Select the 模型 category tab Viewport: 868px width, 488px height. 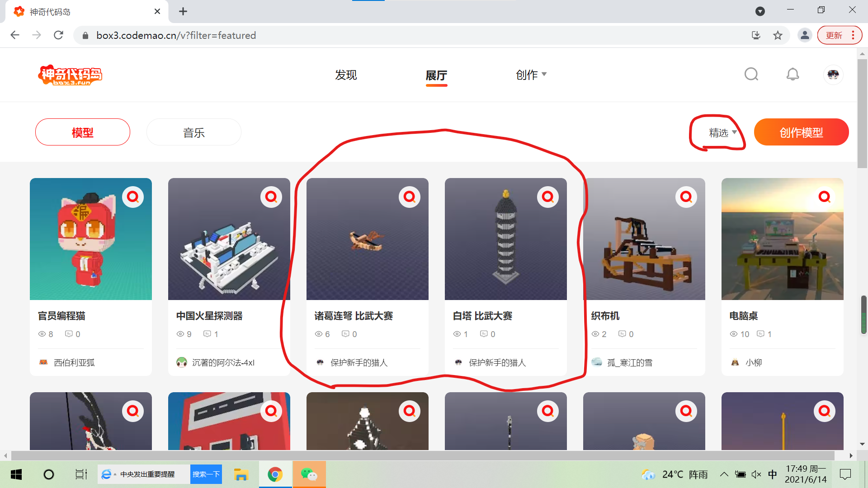(83, 132)
